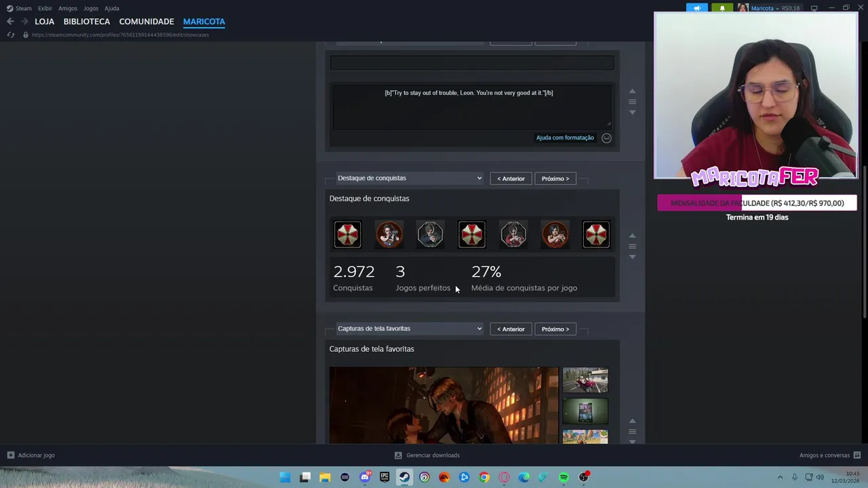Click the empty title input field
Screen dimensions: 868x488
472,62
